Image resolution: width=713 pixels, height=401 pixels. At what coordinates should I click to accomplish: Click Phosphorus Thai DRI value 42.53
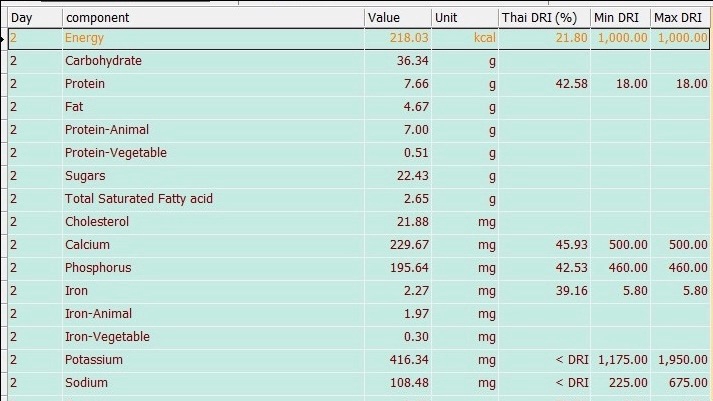click(571, 268)
